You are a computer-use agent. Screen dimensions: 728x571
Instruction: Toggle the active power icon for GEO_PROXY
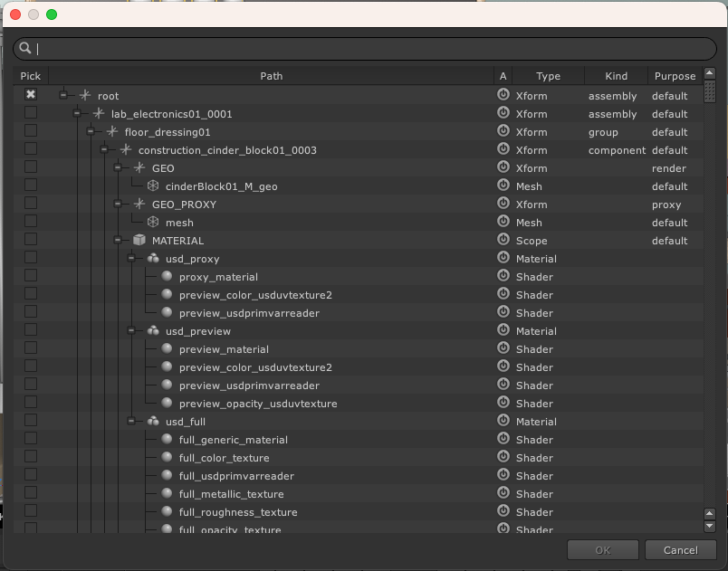tap(503, 204)
